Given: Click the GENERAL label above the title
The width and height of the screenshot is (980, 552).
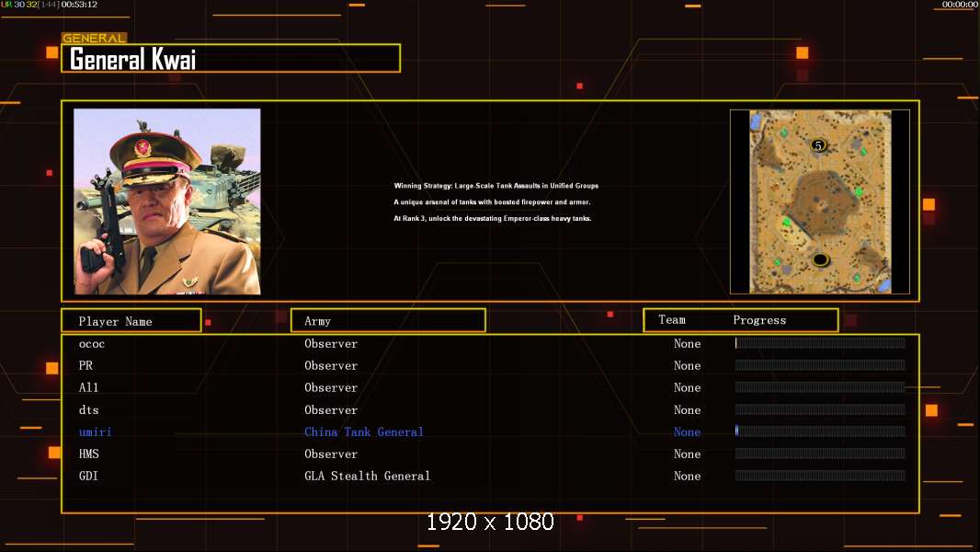Looking at the screenshot, I should (95, 38).
